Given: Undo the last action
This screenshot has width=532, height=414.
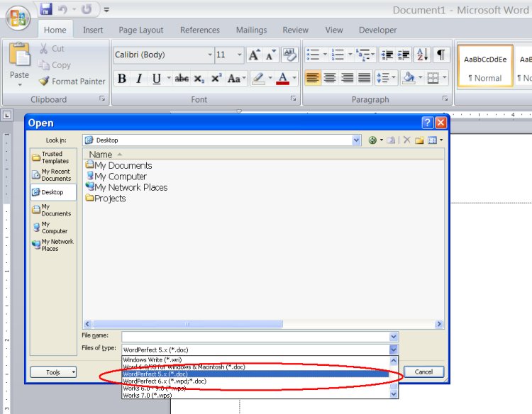Looking at the screenshot, I should [x=62, y=9].
